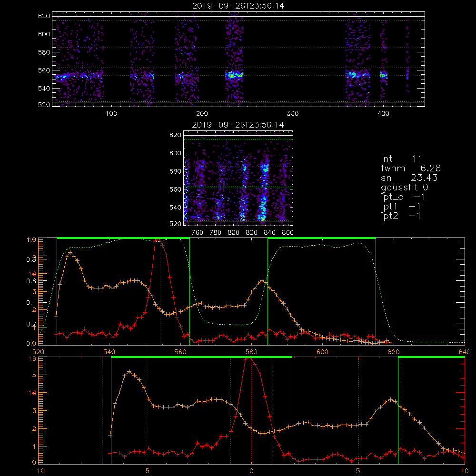
Task: Click x-axis label 760 on middle image
Action: [x=198, y=233]
